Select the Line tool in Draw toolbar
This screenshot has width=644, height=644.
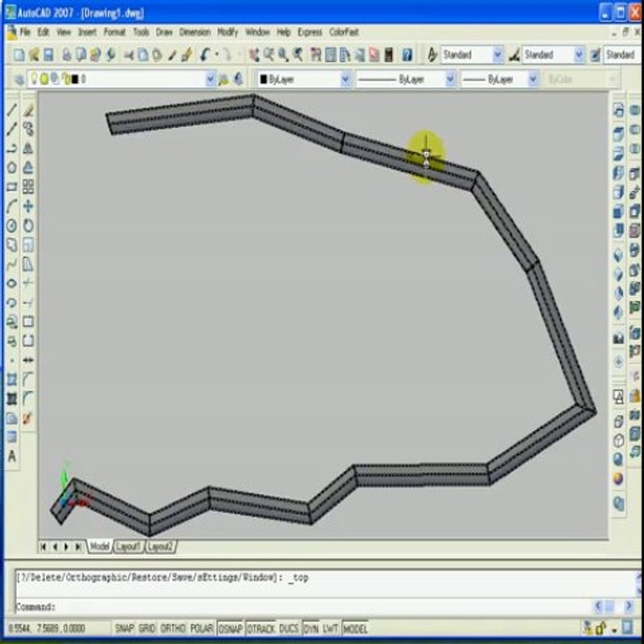click(12, 110)
